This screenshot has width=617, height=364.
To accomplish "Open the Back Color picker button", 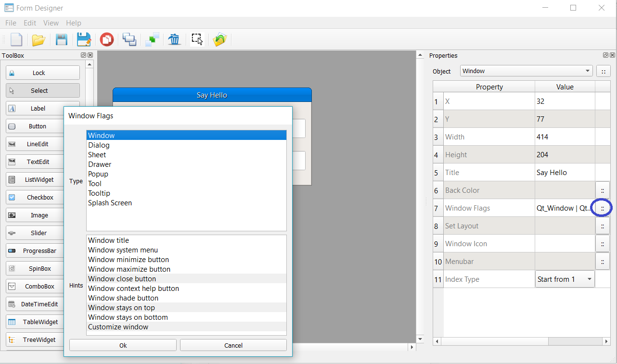I will [x=602, y=190].
